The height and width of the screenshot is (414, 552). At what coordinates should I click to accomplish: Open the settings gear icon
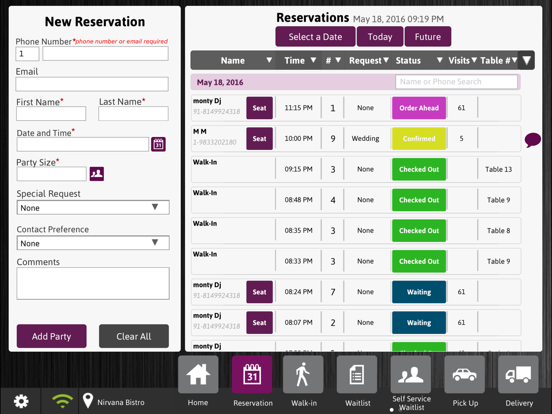21,401
